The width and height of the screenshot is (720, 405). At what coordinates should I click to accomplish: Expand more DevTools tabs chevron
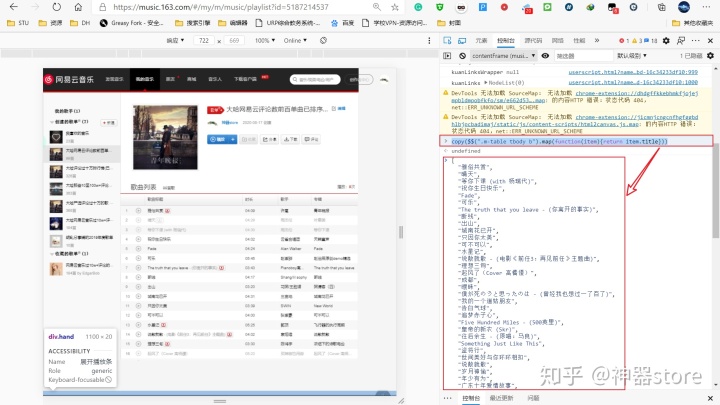click(x=597, y=40)
